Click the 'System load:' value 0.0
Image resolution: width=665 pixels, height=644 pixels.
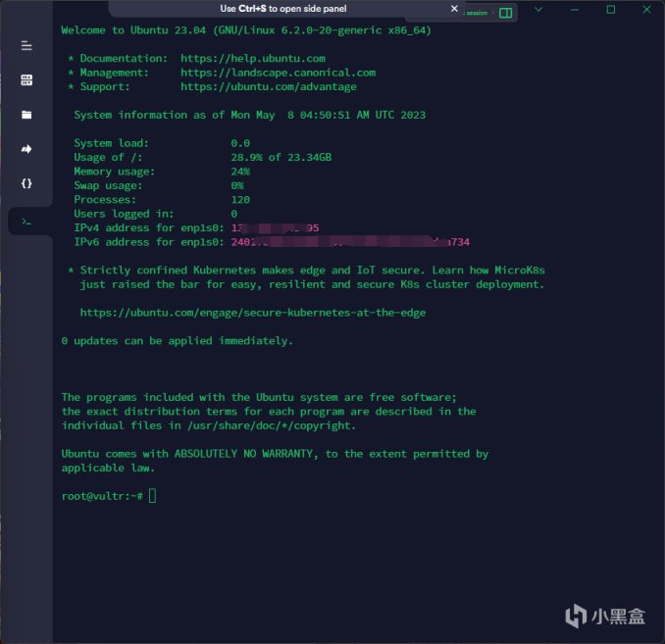(x=240, y=143)
